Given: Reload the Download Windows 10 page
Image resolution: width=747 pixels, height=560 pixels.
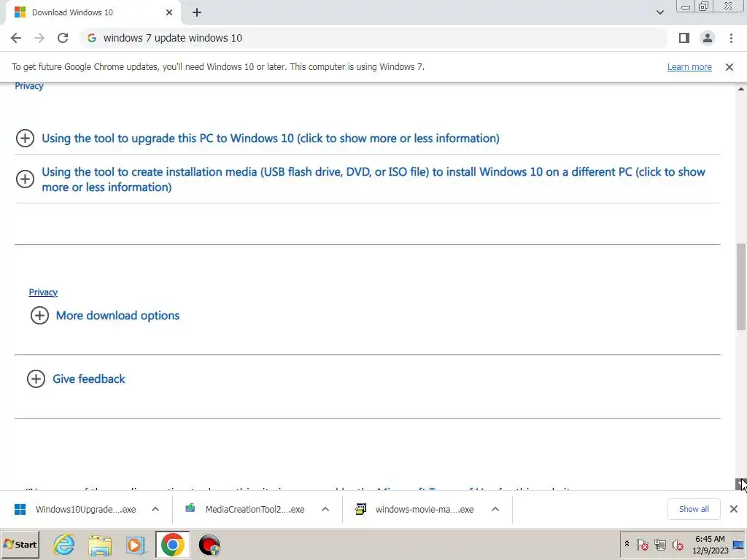Looking at the screenshot, I should coord(63,38).
